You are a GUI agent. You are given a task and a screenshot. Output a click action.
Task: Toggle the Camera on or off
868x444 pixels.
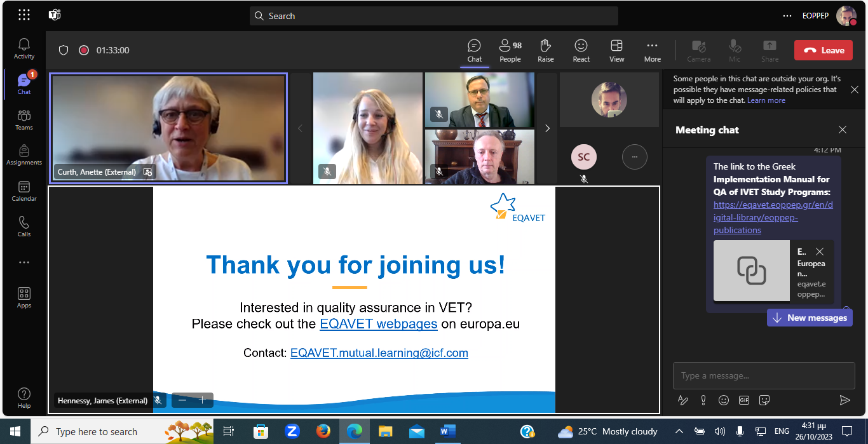698,50
